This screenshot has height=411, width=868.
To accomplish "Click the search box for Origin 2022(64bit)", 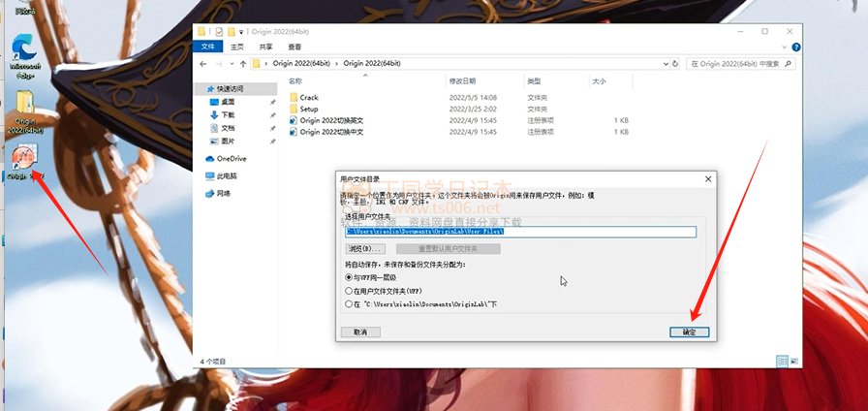I will (x=741, y=64).
